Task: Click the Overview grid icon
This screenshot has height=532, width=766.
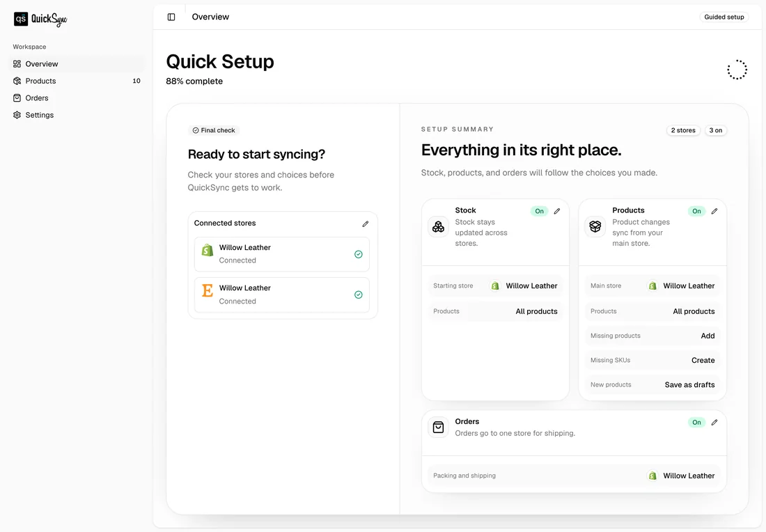Action: 17,64
